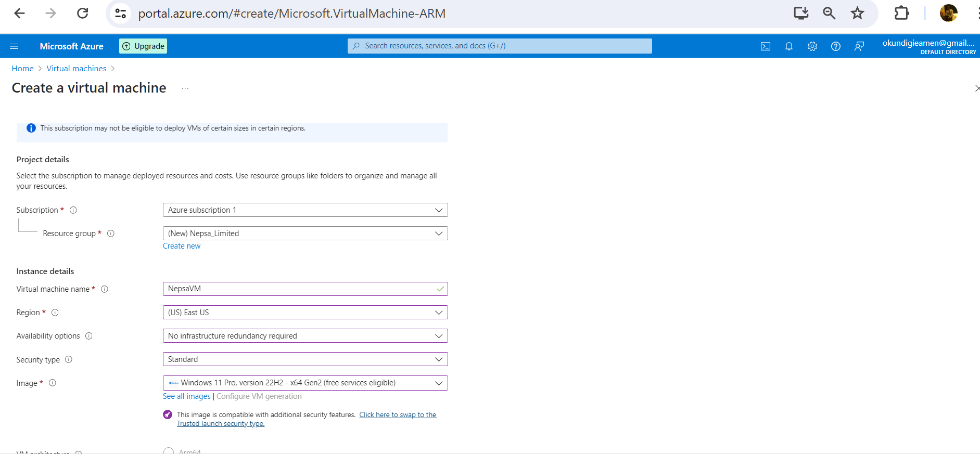This screenshot has height=454, width=980.
Task: Click the Upgrade button
Action: (143, 46)
